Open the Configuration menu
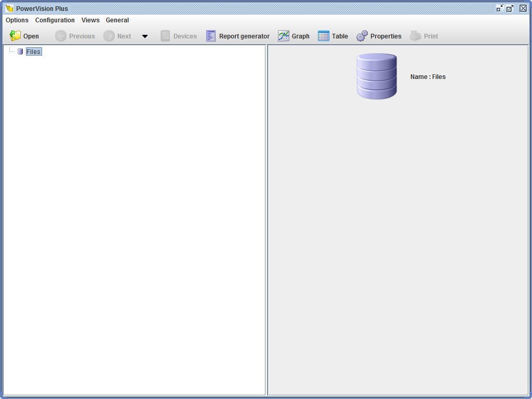The width and height of the screenshot is (532, 399). pos(55,20)
